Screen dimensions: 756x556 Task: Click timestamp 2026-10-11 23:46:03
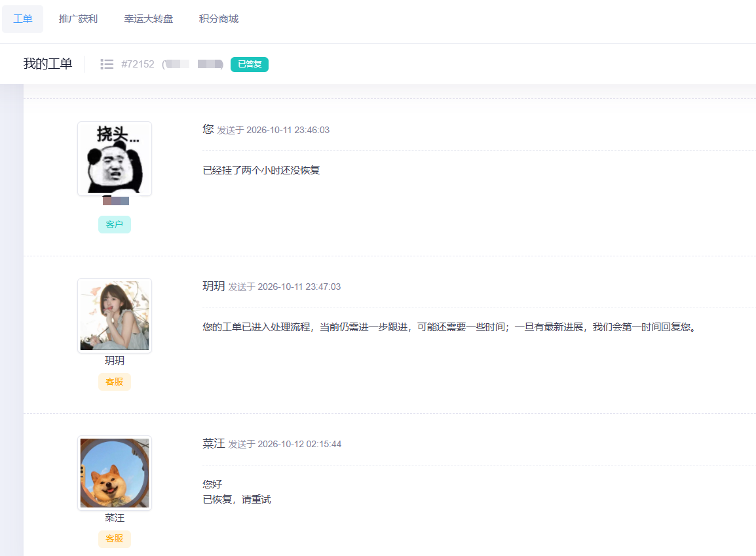[288, 130]
